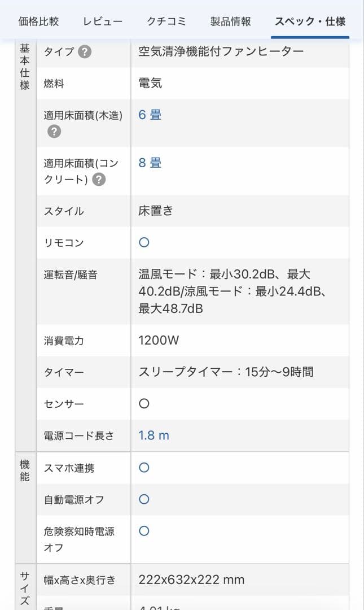Switch to the レビュー tab

click(102, 19)
